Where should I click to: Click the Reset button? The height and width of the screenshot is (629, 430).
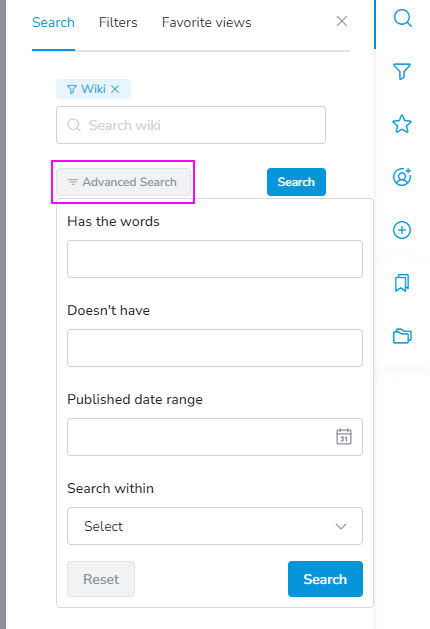click(x=101, y=579)
